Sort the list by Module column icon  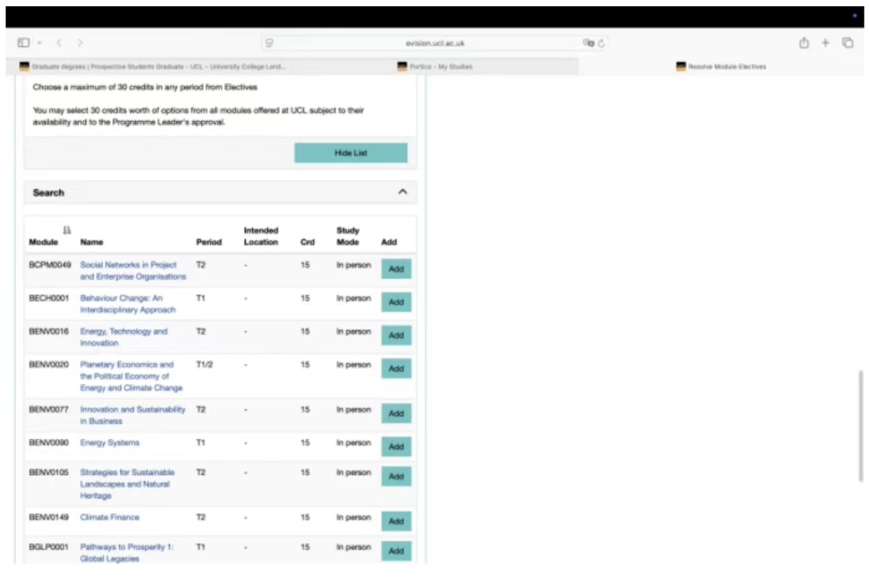(66, 230)
